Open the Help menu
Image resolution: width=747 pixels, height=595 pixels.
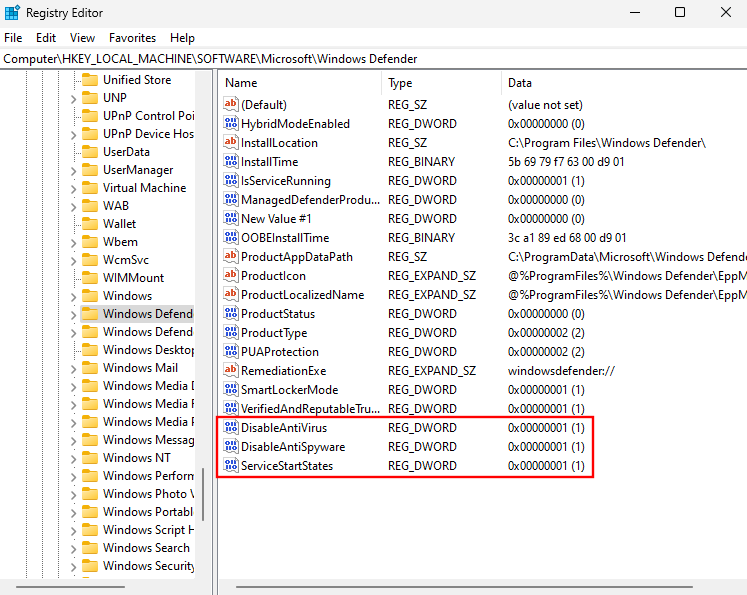click(182, 38)
